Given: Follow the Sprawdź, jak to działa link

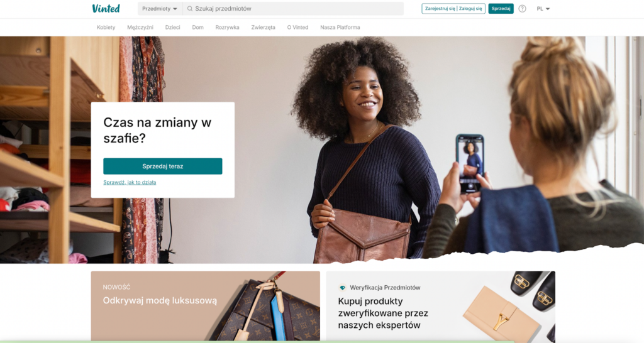Looking at the screenshot, I should pyautogui.click(x=130, y=183).
